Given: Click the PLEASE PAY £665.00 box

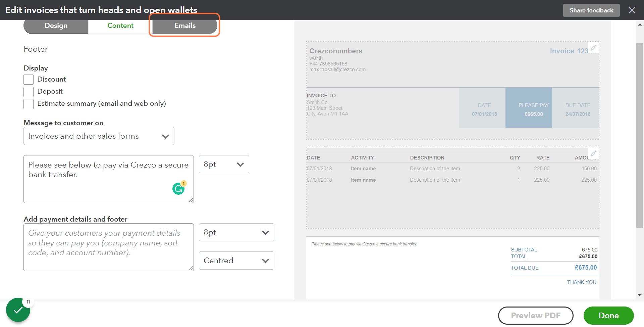Looking at the screenshot, I should (529, 108).
